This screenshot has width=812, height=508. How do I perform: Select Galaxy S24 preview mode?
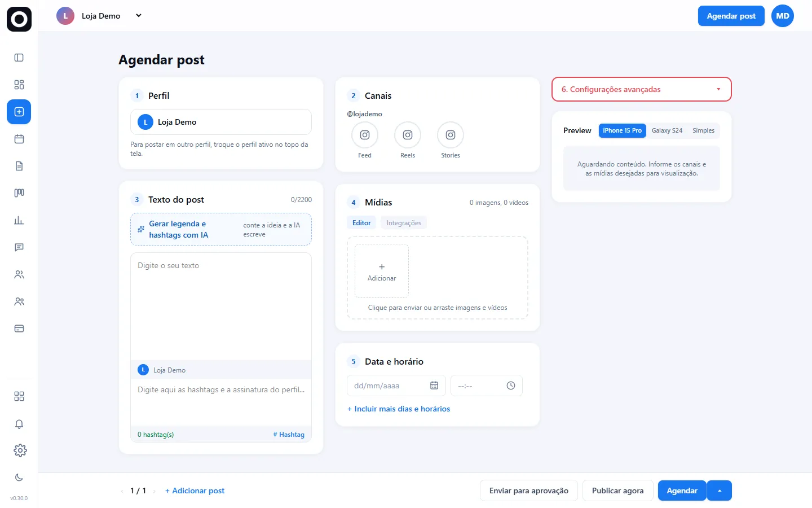pyautogui.click(x=667, y=130)
